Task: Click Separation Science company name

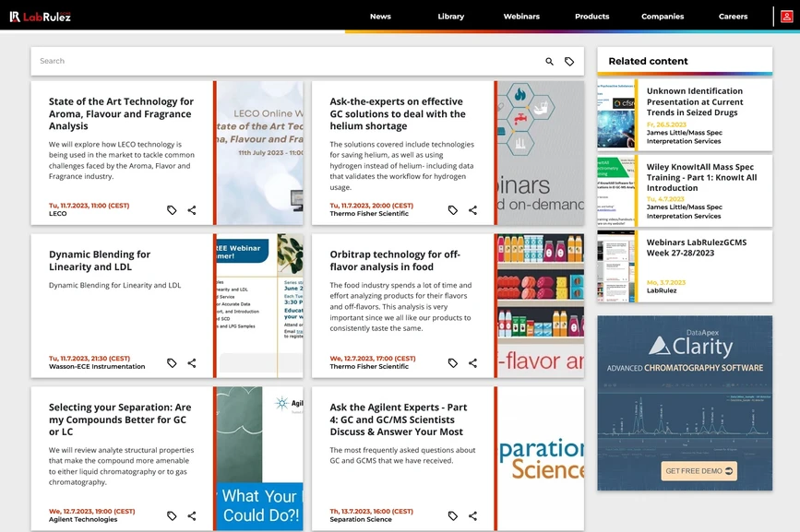Action: pos(361,519)
